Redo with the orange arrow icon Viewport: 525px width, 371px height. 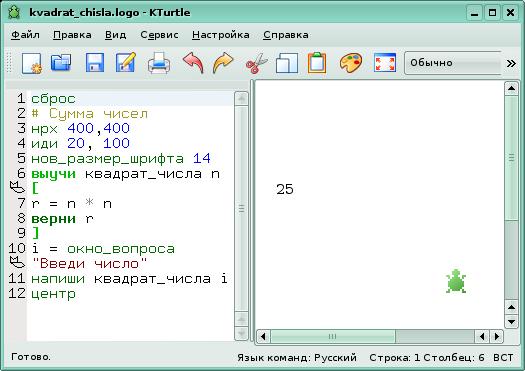coord(223,63)
